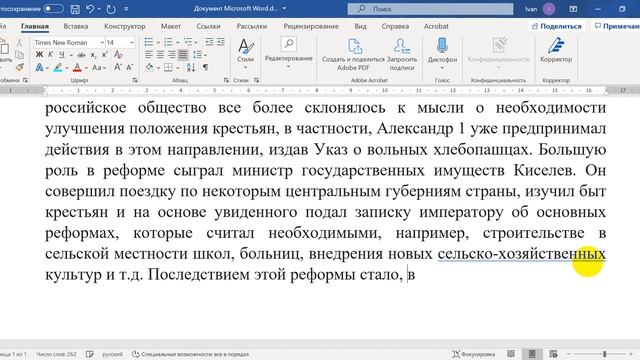
Task: Apply the red font color
Action: (77, 67)
